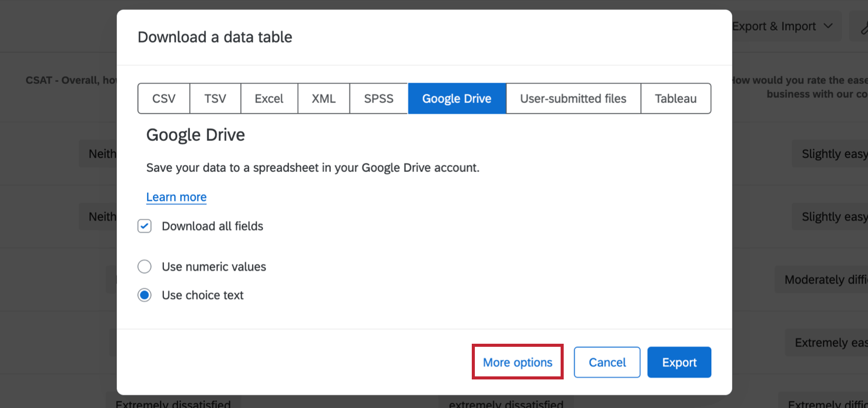Image resolution: width=868 pixels, height=408 pixels.
Task: Select the CSV format tab
Action: point(164,98)
